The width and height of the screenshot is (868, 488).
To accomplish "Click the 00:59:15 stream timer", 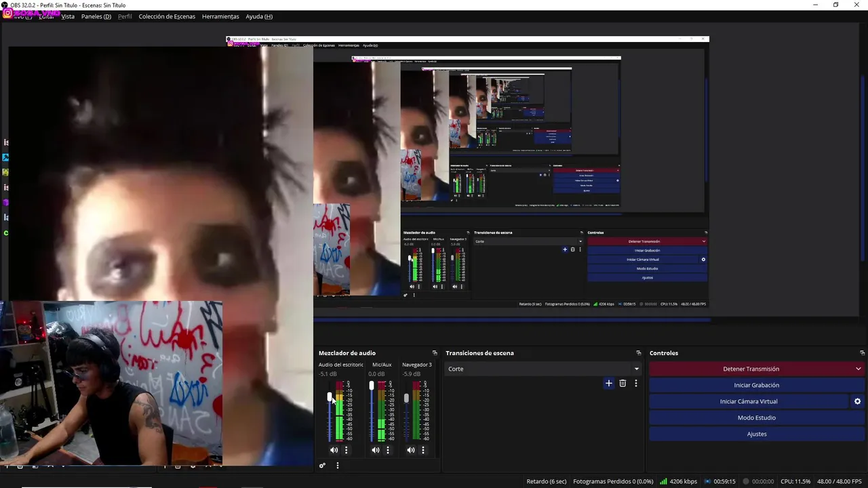I will point(725,481).
